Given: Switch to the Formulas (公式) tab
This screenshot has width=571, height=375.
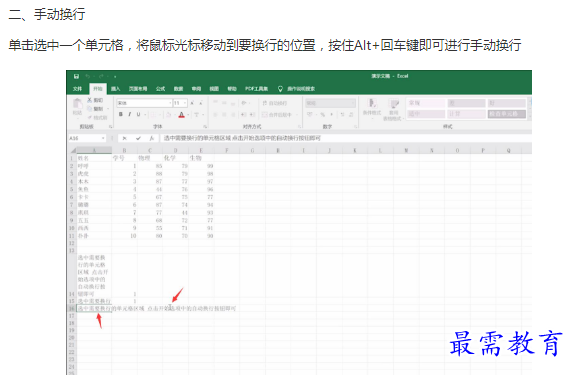Looking at the screenshot, I should click(161, 88).
